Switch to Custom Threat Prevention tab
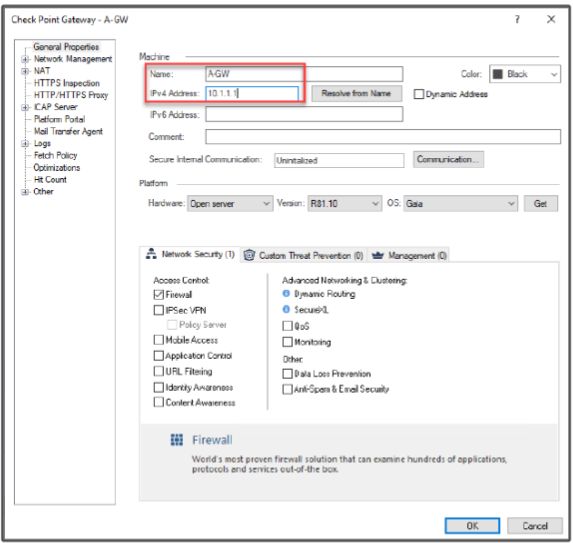The image size is (573, 543). [x=304, y=255]
